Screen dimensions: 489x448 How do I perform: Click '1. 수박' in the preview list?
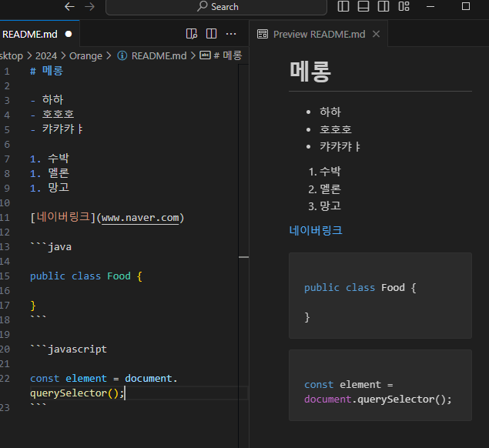[x=325, y=172]
